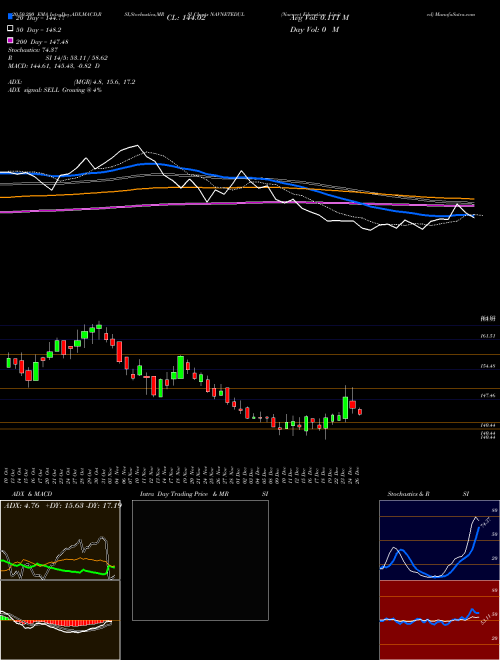Click the last red candlestick on the chart
The image size is (500, 660).
click(360, 412)
